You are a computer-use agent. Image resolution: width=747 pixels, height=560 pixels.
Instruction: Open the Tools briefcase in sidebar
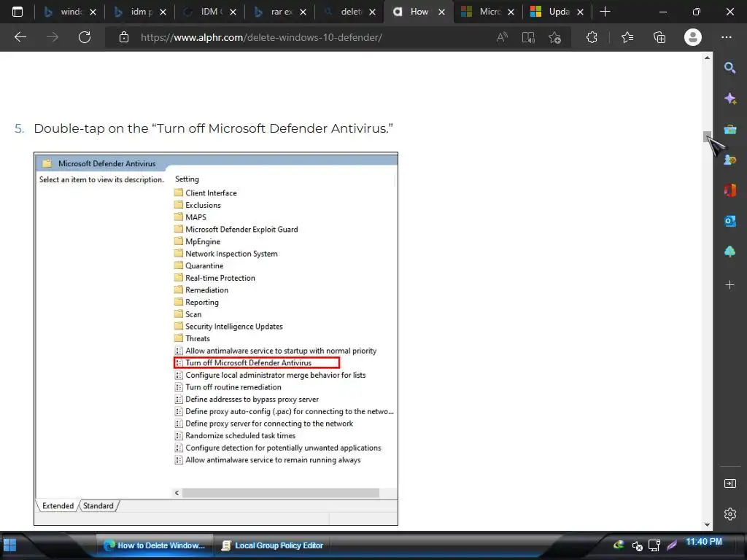(729, 130)
